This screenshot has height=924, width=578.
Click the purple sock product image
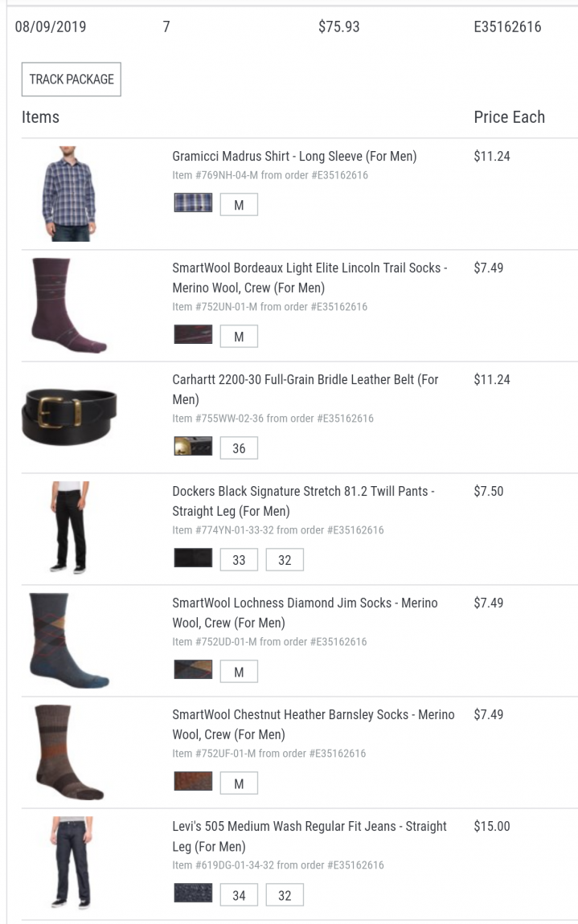pyautogui.click(x=69, y=305)
